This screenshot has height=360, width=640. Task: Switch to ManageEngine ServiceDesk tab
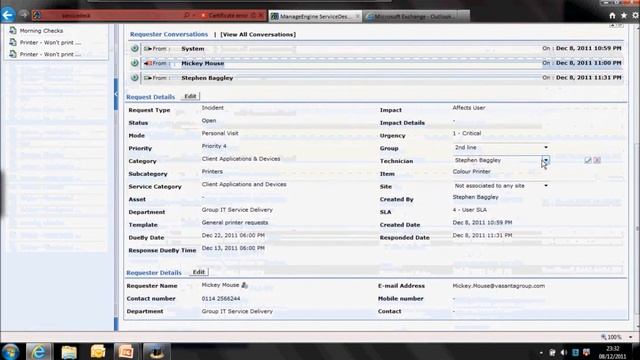(x=314, y=16)
